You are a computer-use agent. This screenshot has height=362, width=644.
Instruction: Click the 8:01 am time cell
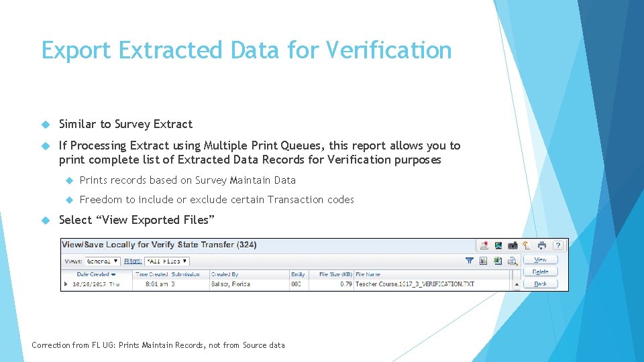[x=156, y=284]
